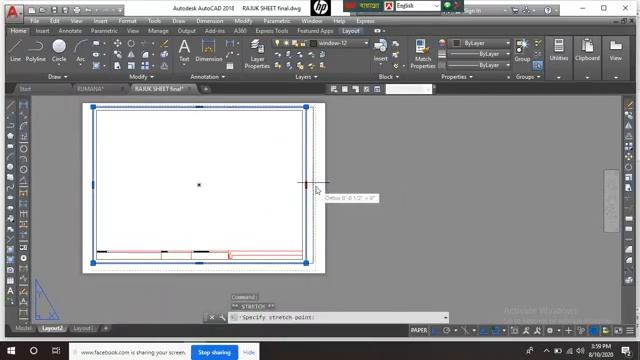Insert a Table from Annotation panel
The height and width of the screenshot is (360, 640).
point(230,66)
